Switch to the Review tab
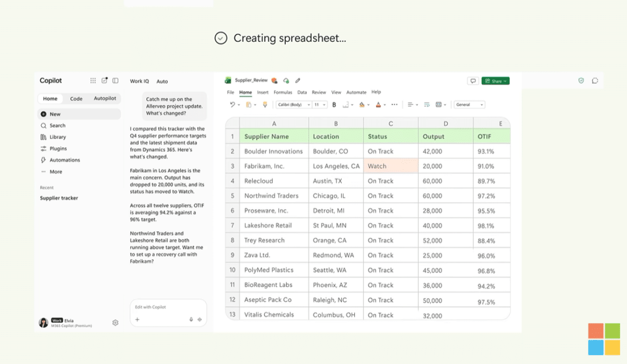This screenshot has width=627, height=364. point(319,92)
